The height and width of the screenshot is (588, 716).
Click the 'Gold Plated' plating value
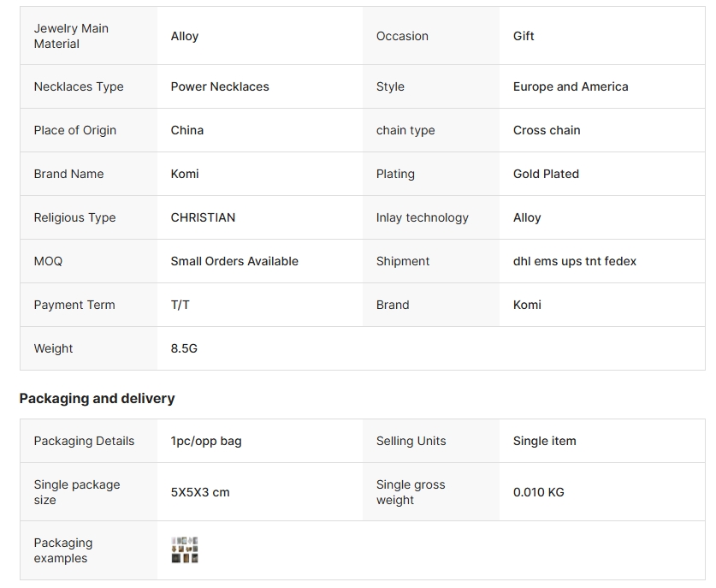[546, 174]
